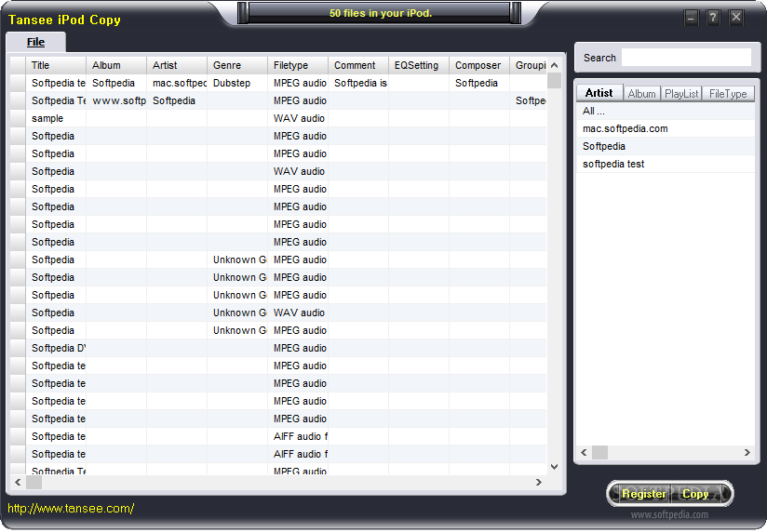Switch to the Artist filter tab

(599, 93)
